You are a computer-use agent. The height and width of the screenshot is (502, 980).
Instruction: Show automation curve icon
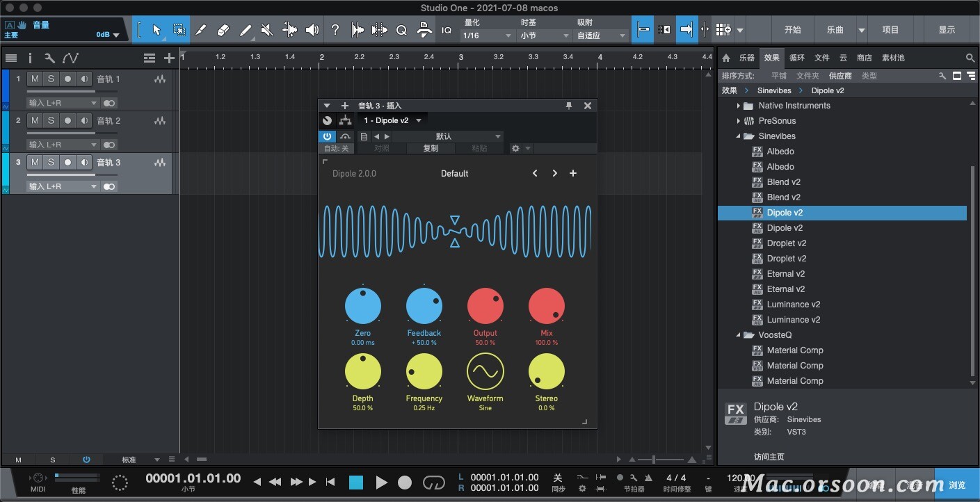point(70,58)
